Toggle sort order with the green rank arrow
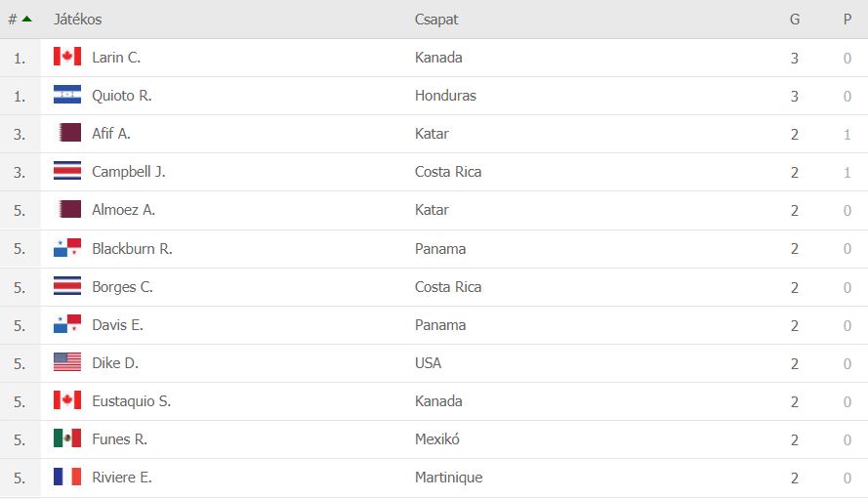Screen dimensions: 868x499 coord(26,19)
